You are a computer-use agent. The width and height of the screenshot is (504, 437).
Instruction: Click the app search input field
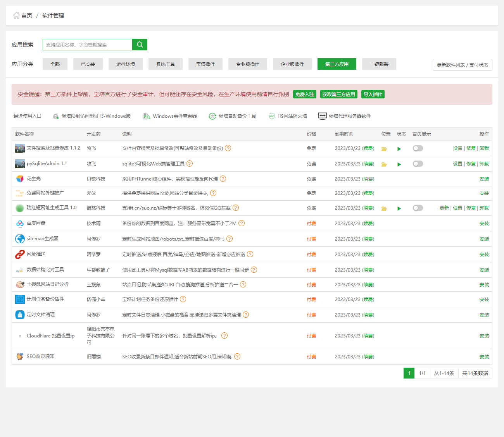(x=88, y=45)
